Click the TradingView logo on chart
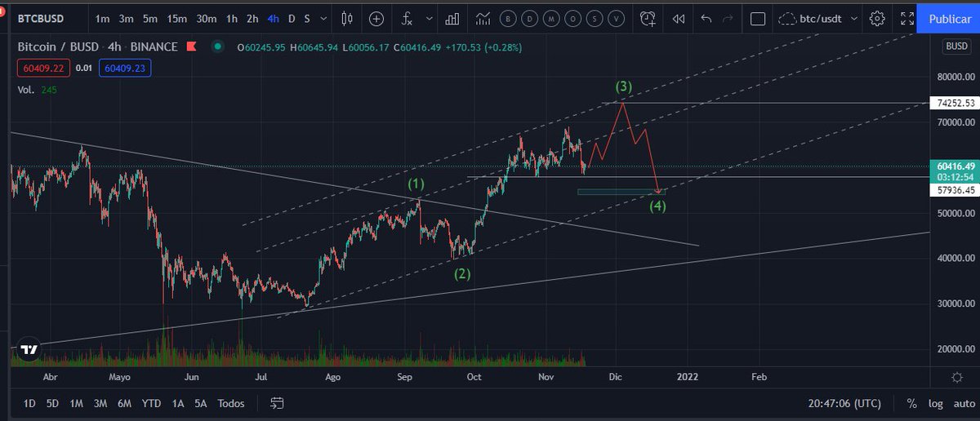 pyautogui.click(x=29, y=350)
